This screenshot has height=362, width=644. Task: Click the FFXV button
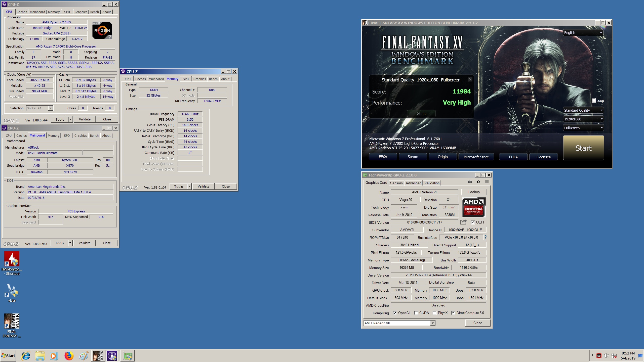383,157
